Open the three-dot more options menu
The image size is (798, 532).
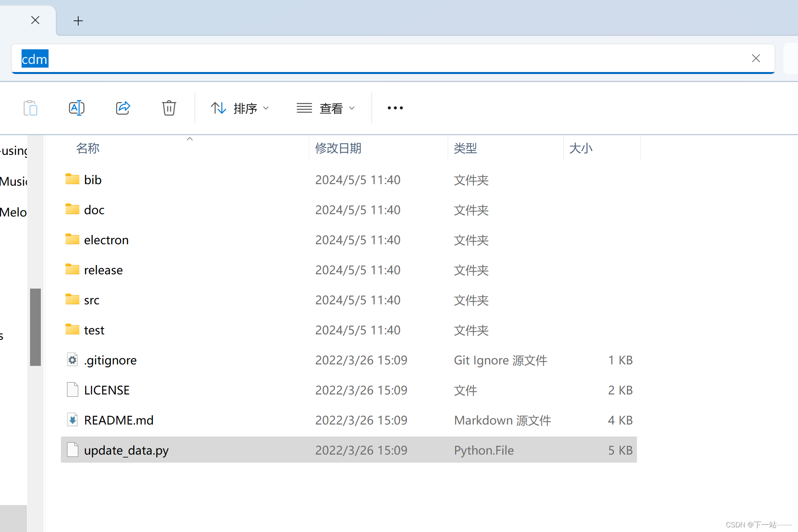tap(395, 108)
